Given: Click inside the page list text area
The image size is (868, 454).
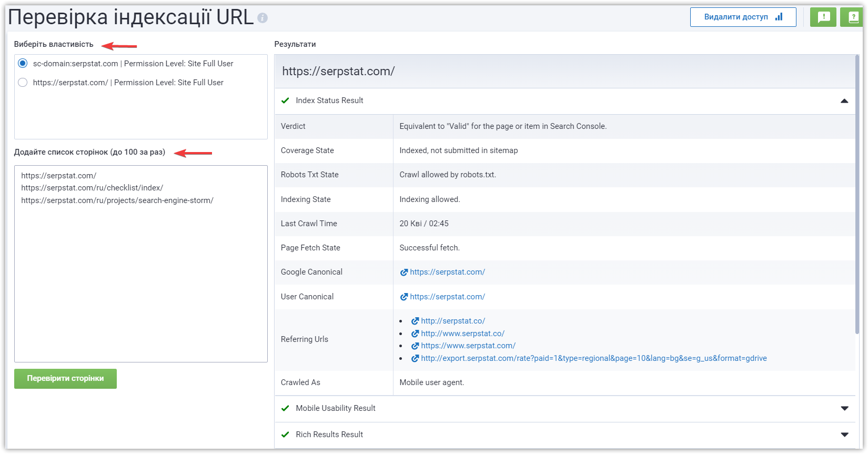Looking at the screenshot, I should [x=141, y=264].
